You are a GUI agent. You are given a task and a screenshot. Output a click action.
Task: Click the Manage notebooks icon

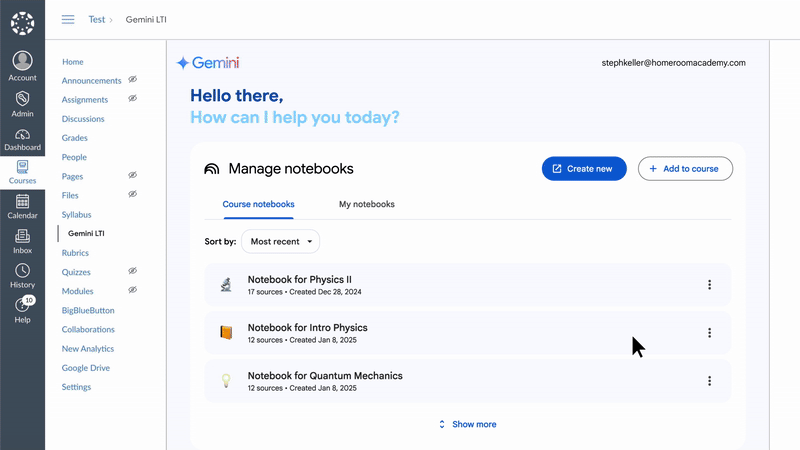[x=212, y=169]
